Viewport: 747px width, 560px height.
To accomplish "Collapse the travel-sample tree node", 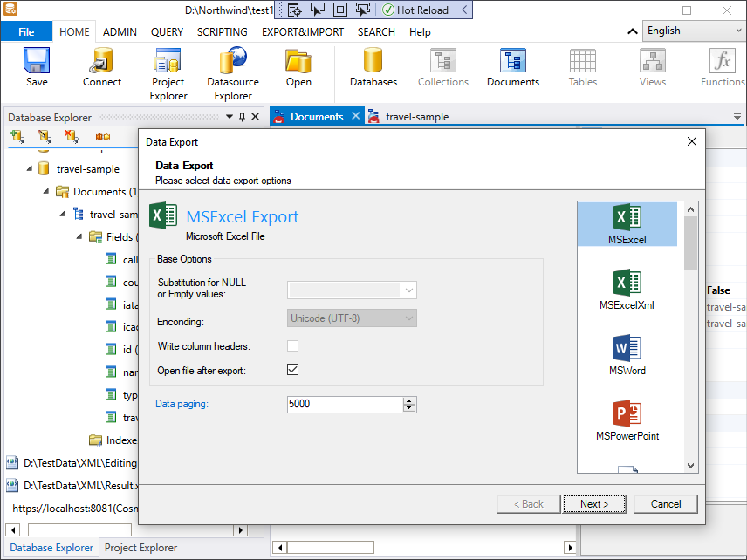I will point(29,168).
